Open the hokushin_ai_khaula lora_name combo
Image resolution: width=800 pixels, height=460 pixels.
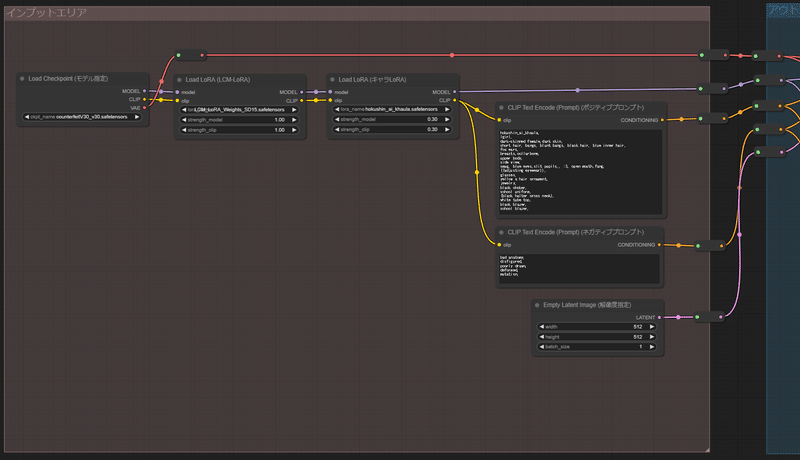point(392,109)
